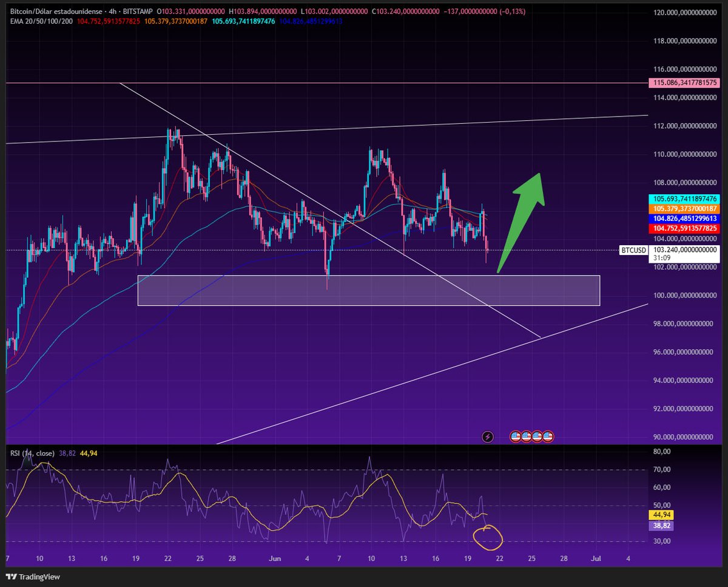This screenshot has width=728, height=587.
Task: Click the 96.000,0000000000 price axis label
Action: coord(684,352)
